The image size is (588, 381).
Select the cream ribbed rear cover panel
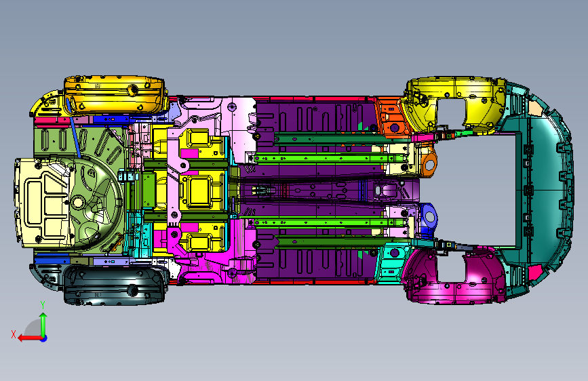pos(43,203)
